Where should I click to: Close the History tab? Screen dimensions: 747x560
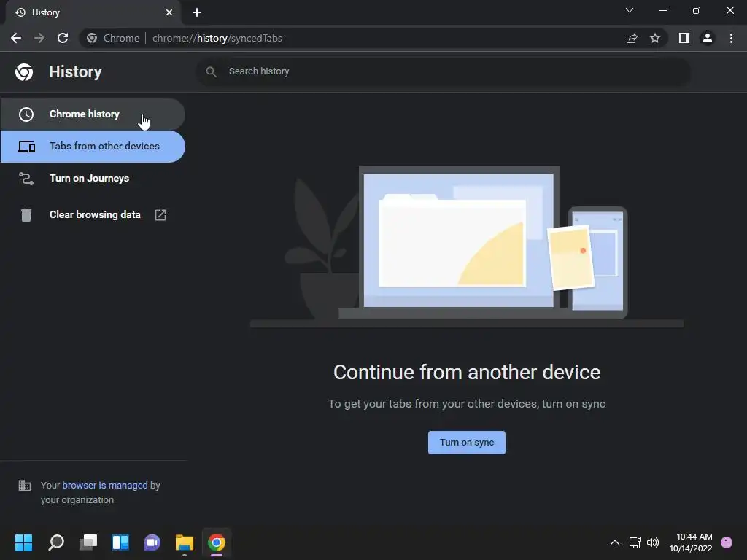click(169, 12)
